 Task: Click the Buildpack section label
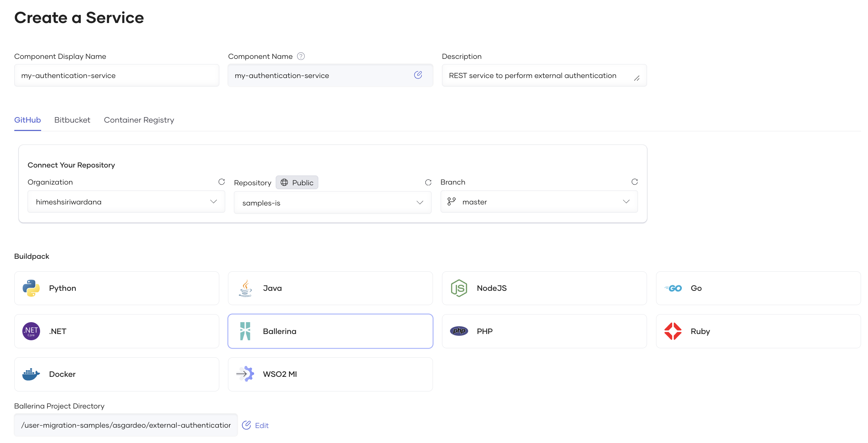[x=32, y=256]
